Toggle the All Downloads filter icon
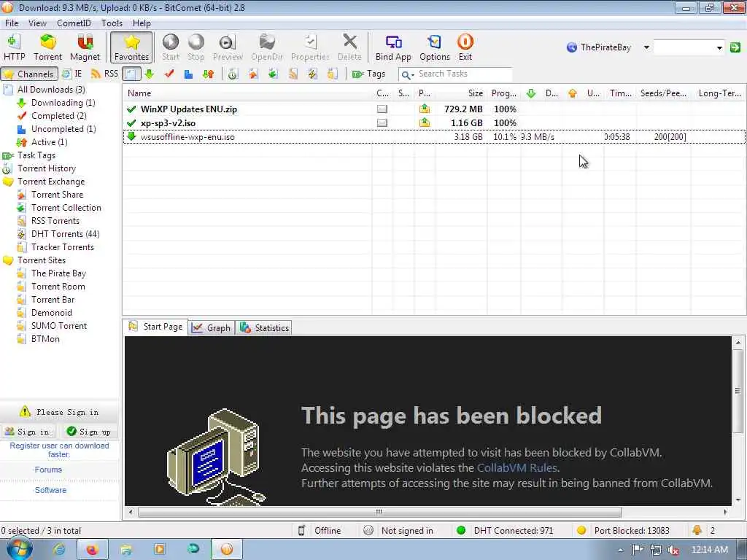Image resolution: width=747 pixels, height=560 pixels. tap(131, 74)
